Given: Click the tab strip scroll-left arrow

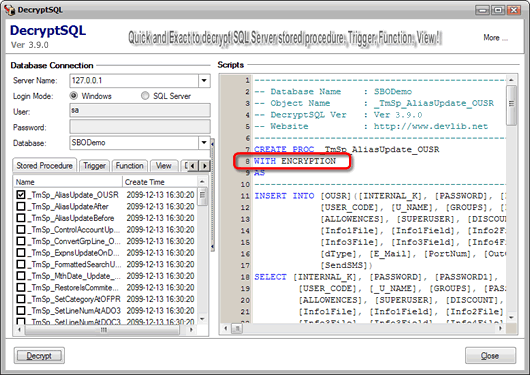Looking at the screenshot, I should coord(193,166).
